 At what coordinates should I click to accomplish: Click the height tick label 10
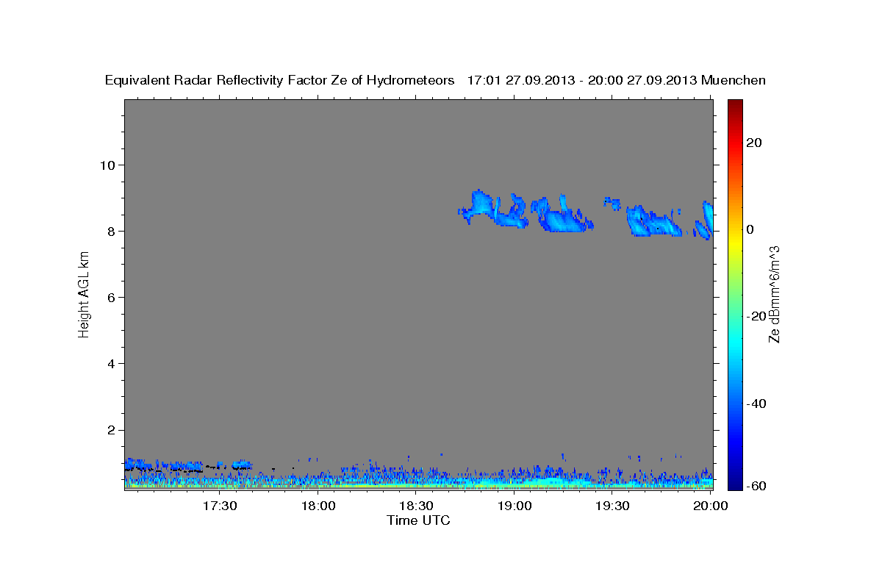pos(109,165)
